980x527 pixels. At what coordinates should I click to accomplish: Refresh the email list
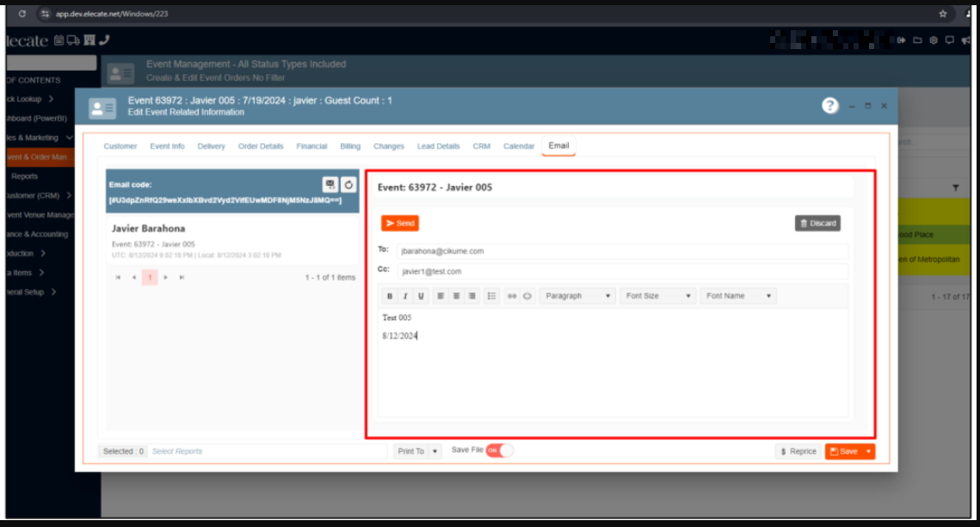tap(348, 184)
